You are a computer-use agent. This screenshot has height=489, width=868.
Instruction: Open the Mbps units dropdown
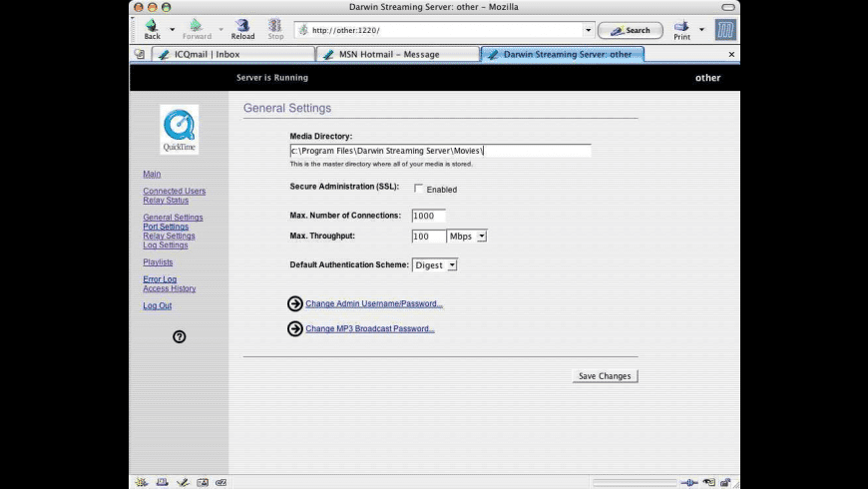coord(467,237)
